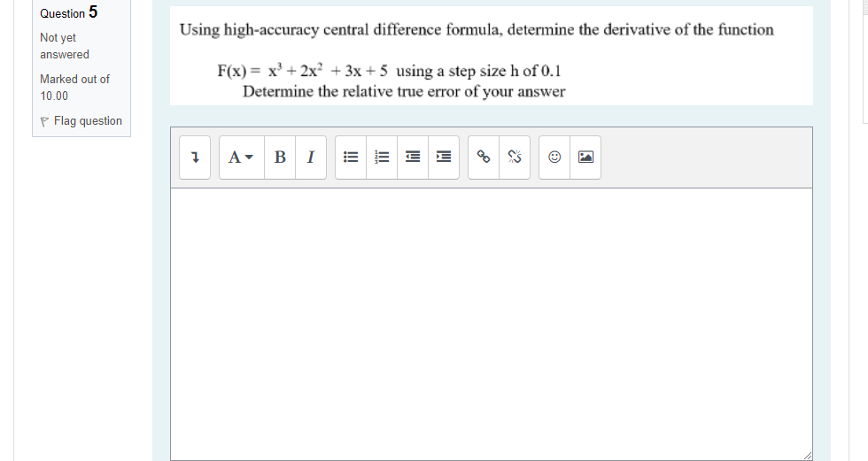Click inside the answer text area
Screen dimensions: 868x461
click(x=491, y=324)
